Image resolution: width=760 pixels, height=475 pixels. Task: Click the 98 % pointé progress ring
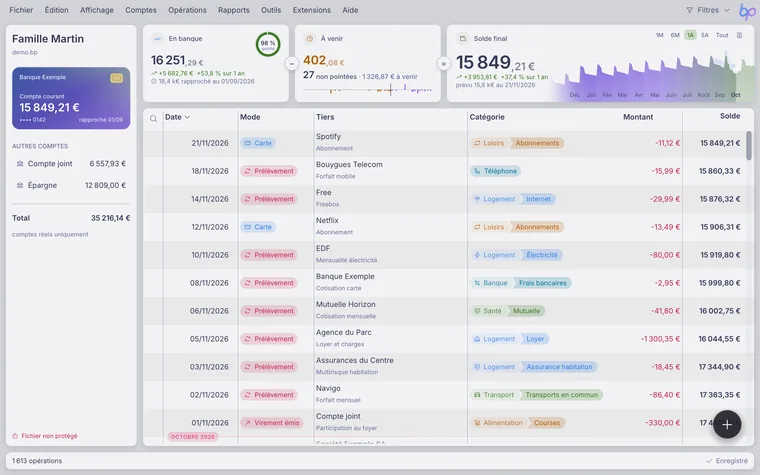pos(268,45)
